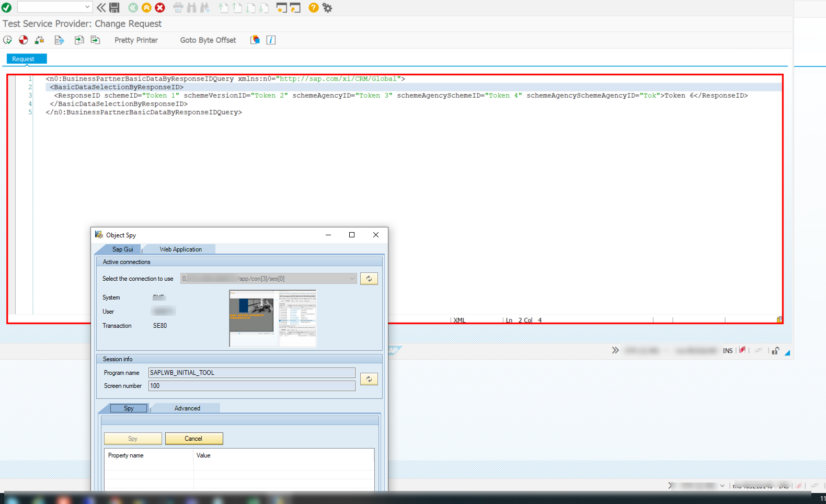The image size is (826, 504).
Task: Expand the status bar with the double-arrow
Action: 615,350
